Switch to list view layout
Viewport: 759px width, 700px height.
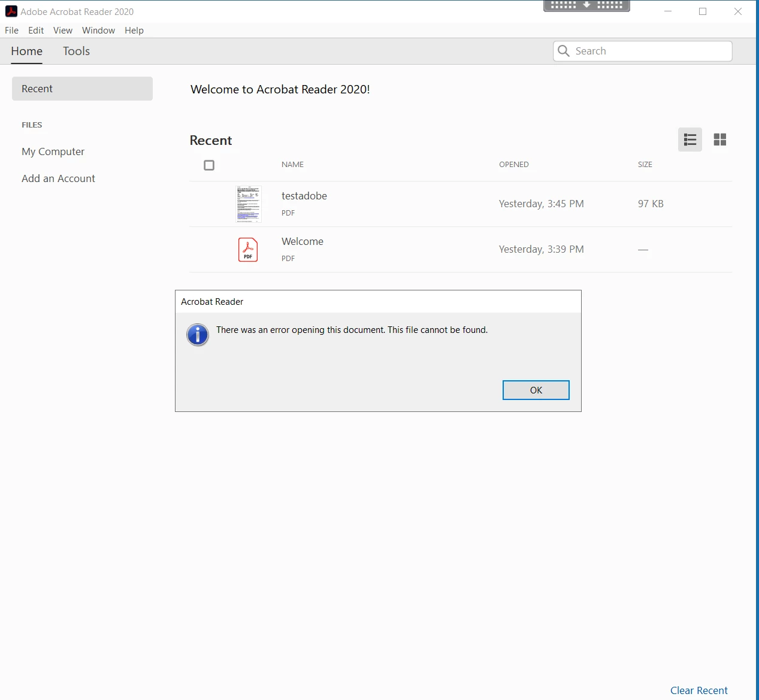coord(690,140)
